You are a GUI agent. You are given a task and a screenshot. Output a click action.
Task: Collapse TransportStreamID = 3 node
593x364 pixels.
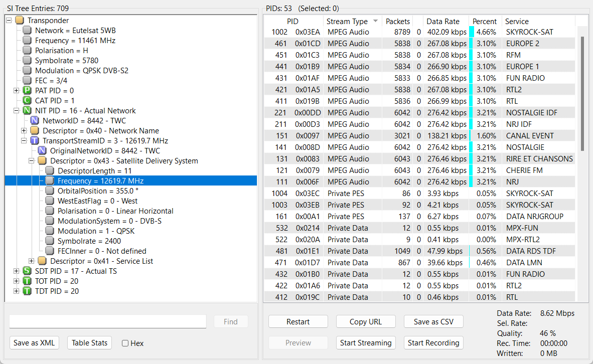pos(24,140)
